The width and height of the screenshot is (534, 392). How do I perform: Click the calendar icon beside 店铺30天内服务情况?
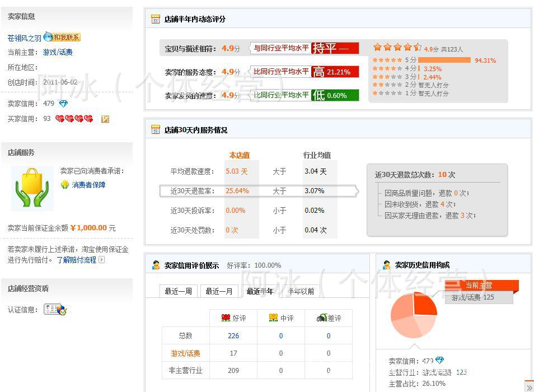tap(155, 129)
